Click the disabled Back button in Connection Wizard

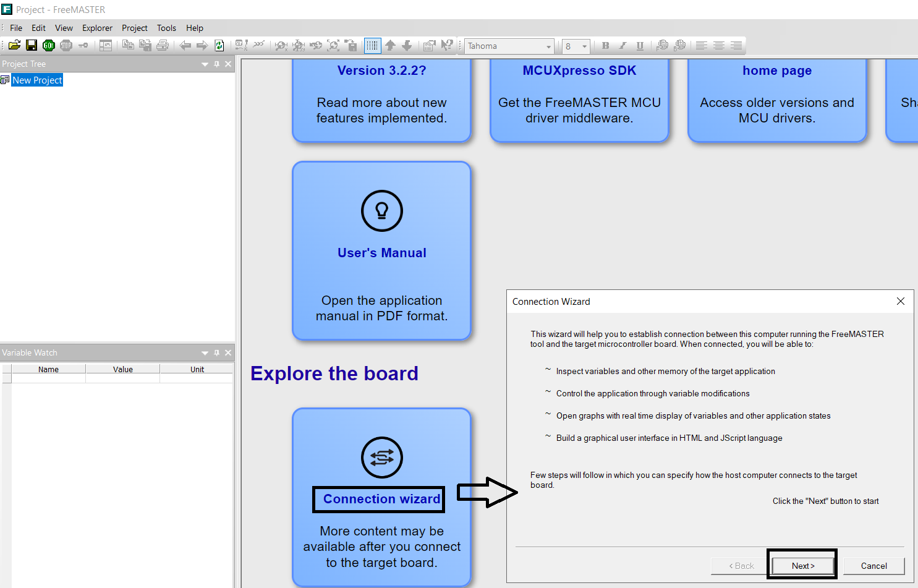[741, 566]
